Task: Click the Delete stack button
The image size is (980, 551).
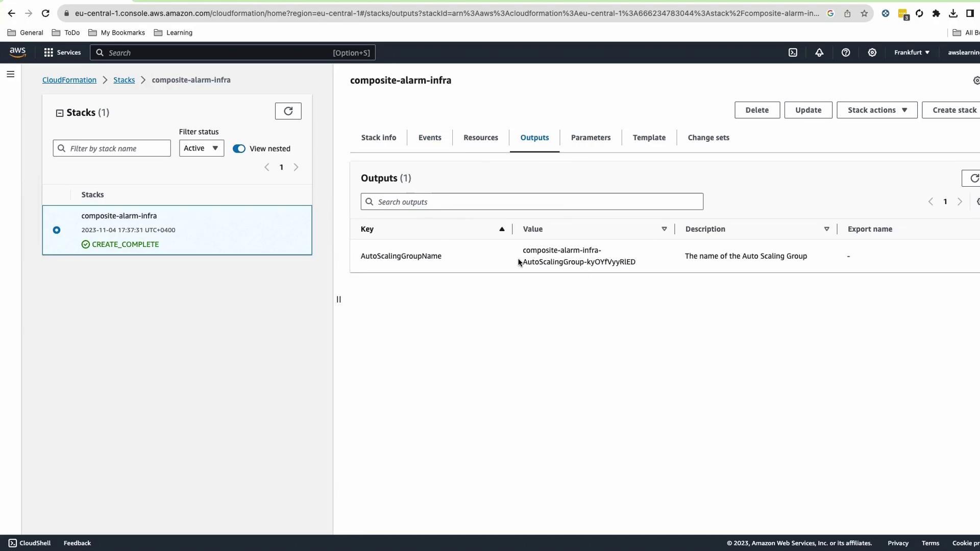Action: tap(756, 110)
